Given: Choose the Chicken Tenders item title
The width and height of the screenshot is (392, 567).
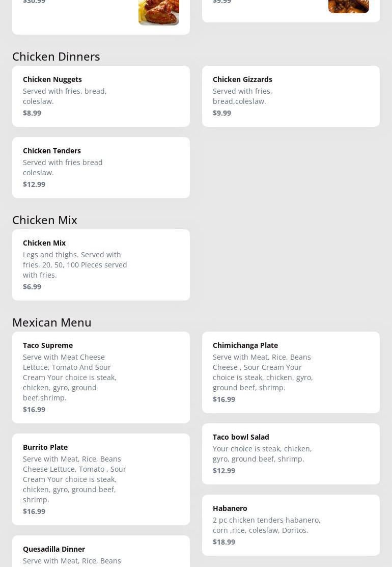Looking at the screenshot, I should [x=52, y=151].
